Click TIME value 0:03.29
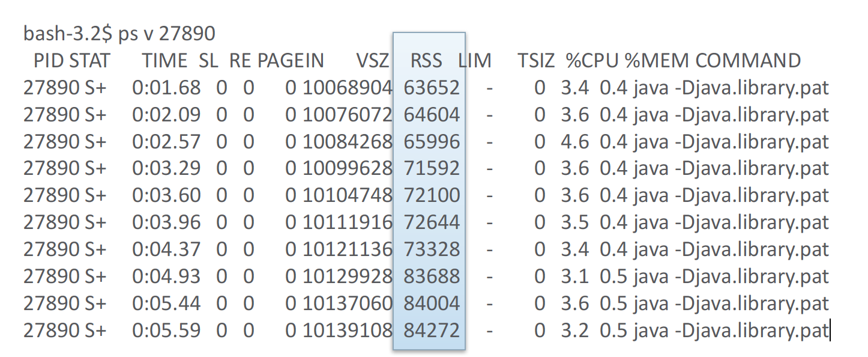 tap(166, 168)
